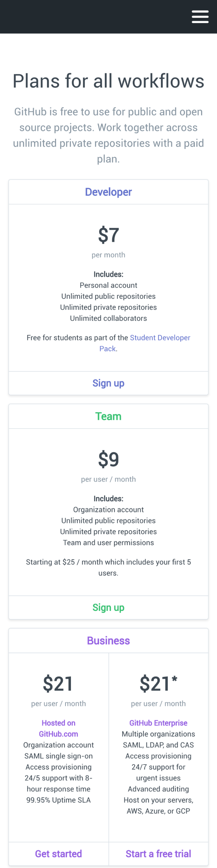
Task: Open the Student Developer Pack link
Action: 145,343
